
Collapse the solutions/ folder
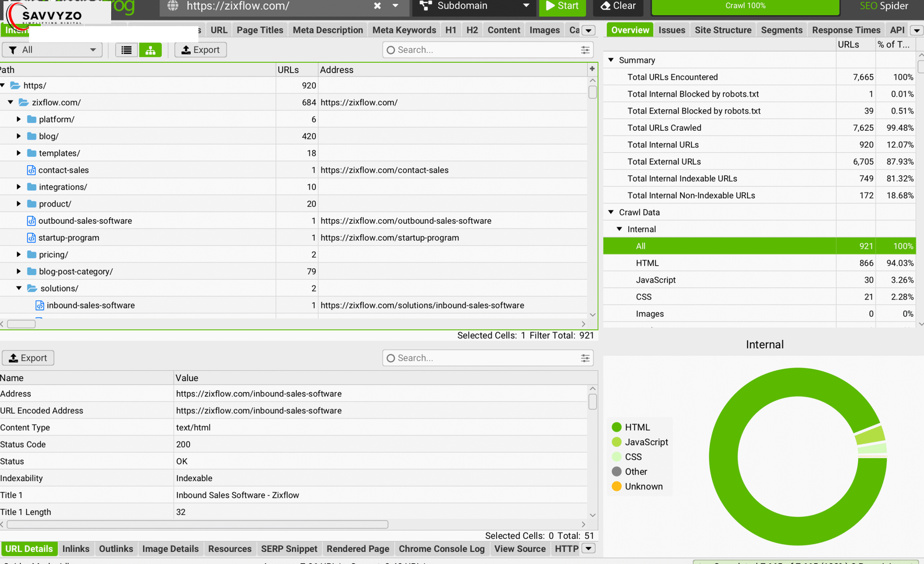[19, 288]
